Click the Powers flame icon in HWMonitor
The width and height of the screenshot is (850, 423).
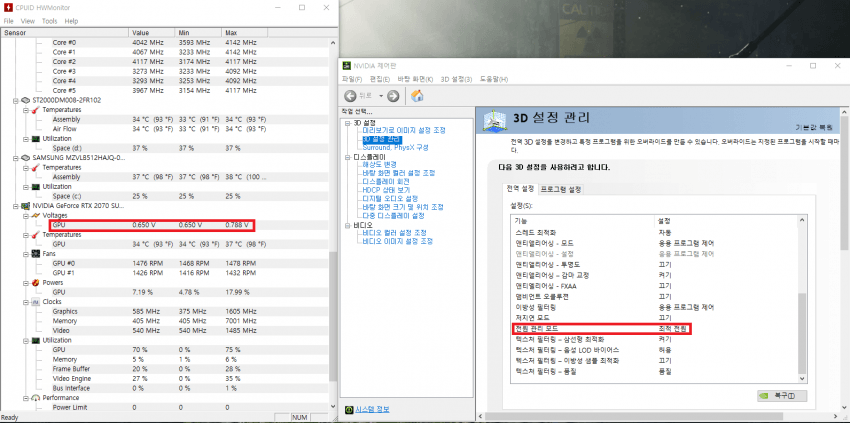coord(35,283)
